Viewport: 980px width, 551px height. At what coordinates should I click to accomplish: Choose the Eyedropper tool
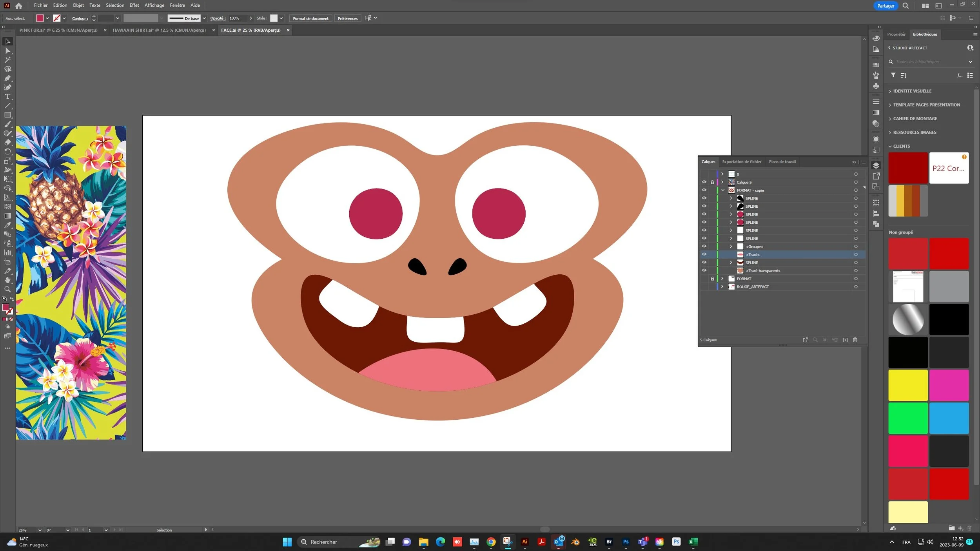(7, 225)
